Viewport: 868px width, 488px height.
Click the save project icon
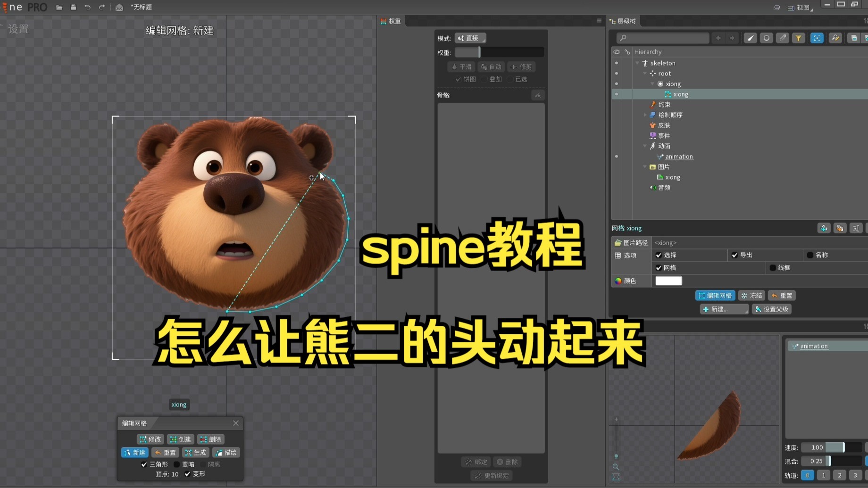click(73, 7)
